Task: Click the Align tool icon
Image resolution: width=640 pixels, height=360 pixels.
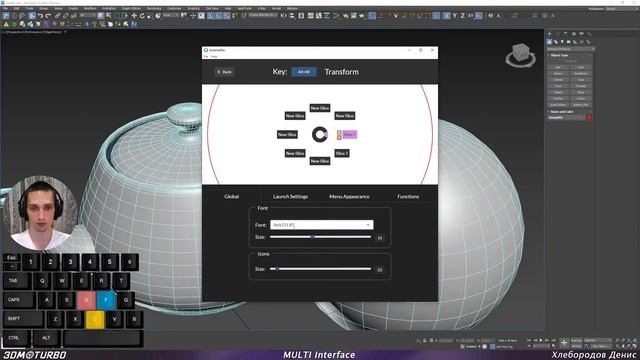Action: coord(292,16)
